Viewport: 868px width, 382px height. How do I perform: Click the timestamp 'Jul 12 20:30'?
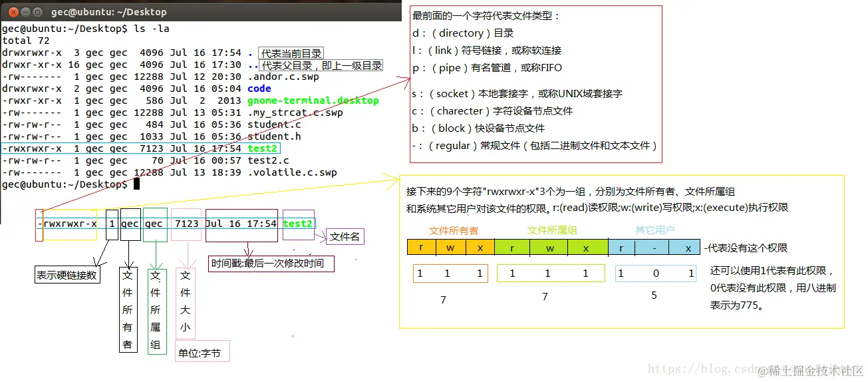pyautogui.click(x=206, y=77)
